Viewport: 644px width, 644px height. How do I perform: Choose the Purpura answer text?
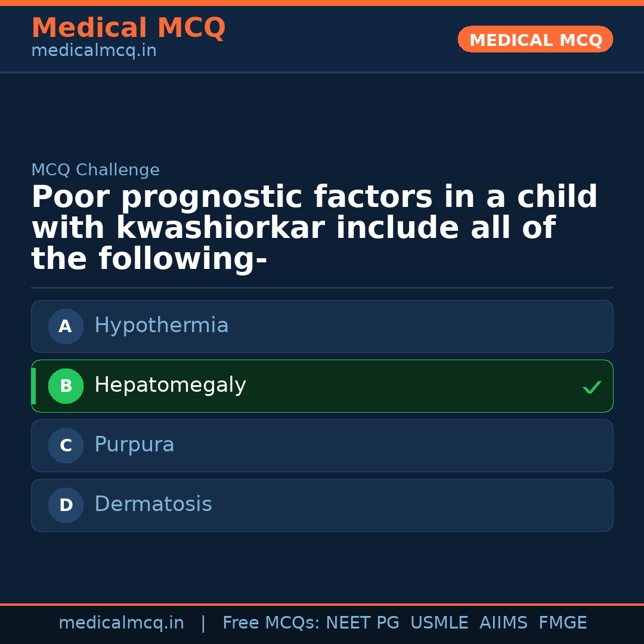pyautogui.click(x=134, y=445)
